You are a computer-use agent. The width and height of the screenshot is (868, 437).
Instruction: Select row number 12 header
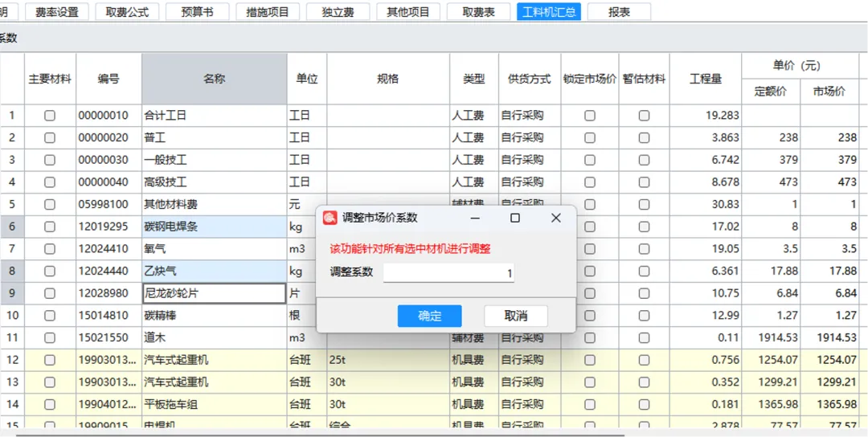point(12,360)
